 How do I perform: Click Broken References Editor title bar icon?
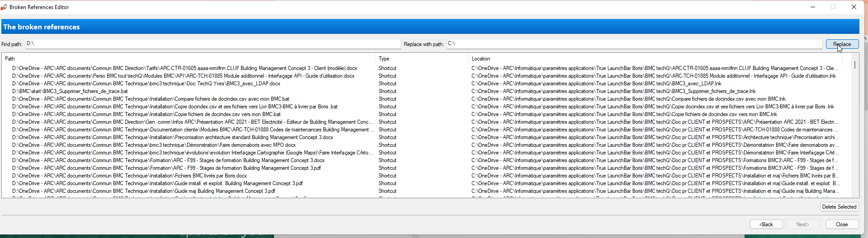[4, 7]
